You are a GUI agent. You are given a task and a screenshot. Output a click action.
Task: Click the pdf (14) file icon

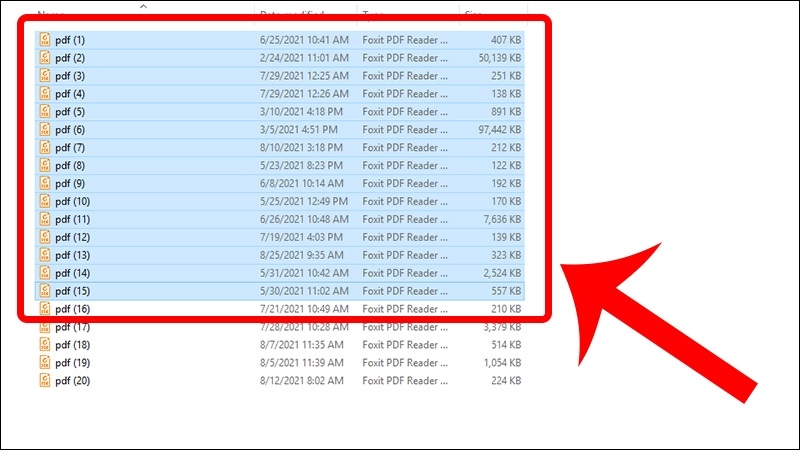[45, 272]
